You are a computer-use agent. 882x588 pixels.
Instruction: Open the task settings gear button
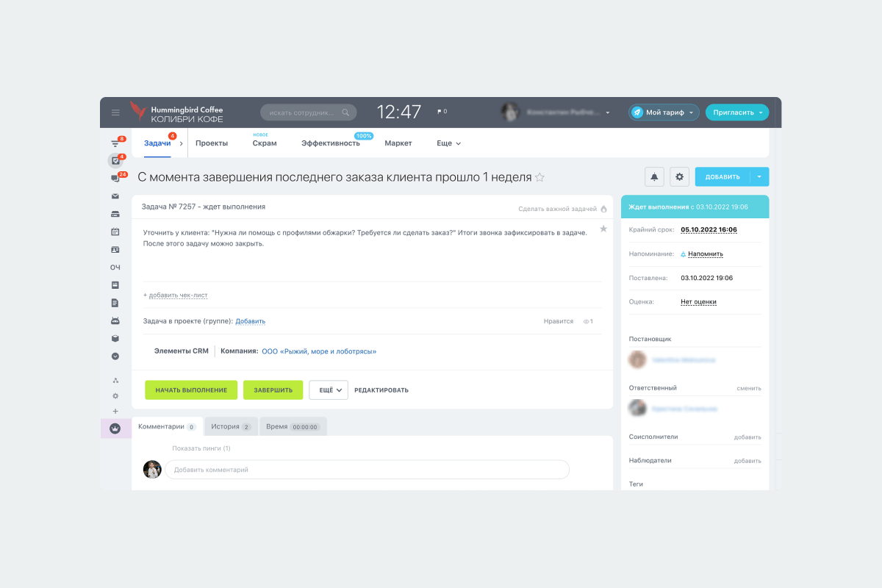pos(679,176)
